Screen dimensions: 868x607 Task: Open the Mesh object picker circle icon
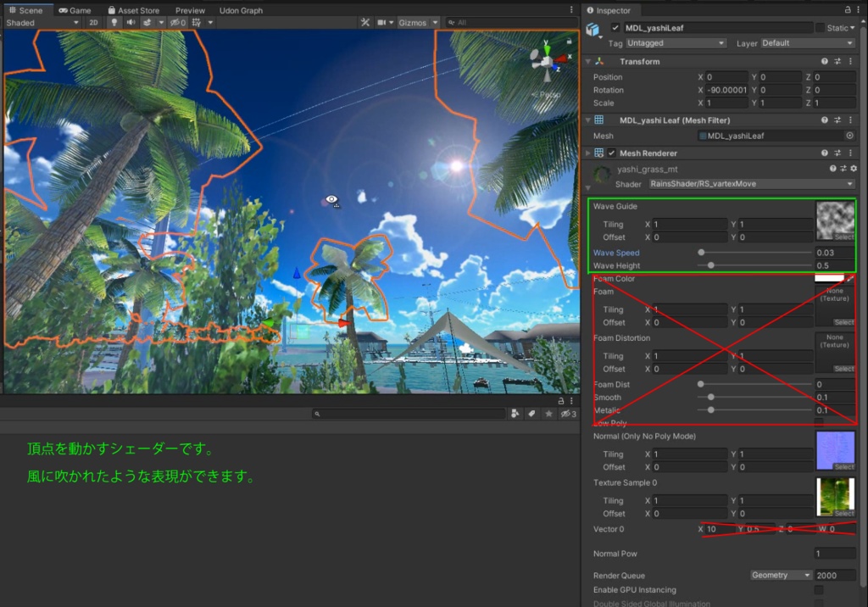849,136
